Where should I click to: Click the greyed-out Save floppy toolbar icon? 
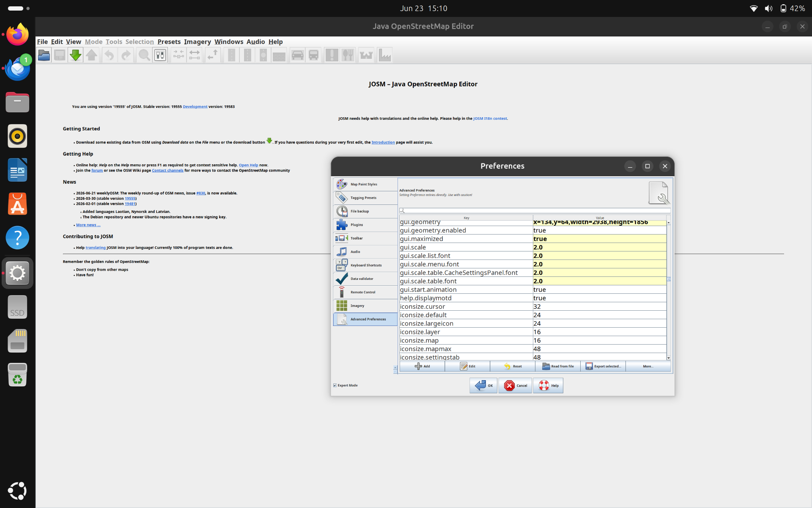(60, 55)
